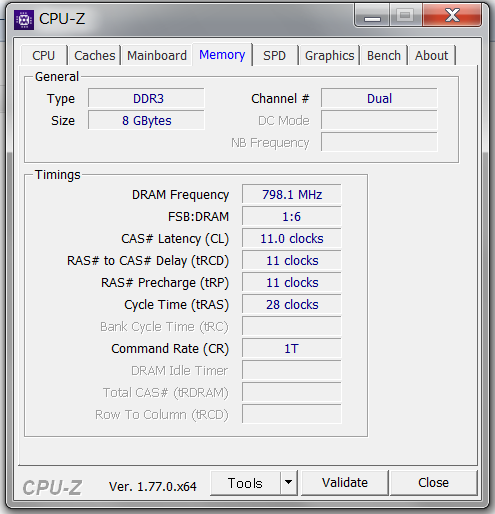The height and width of the screenshot is (514, 495).
Task: Click the CAS# Latency (CL) label
Action: (x=175, y=239)
